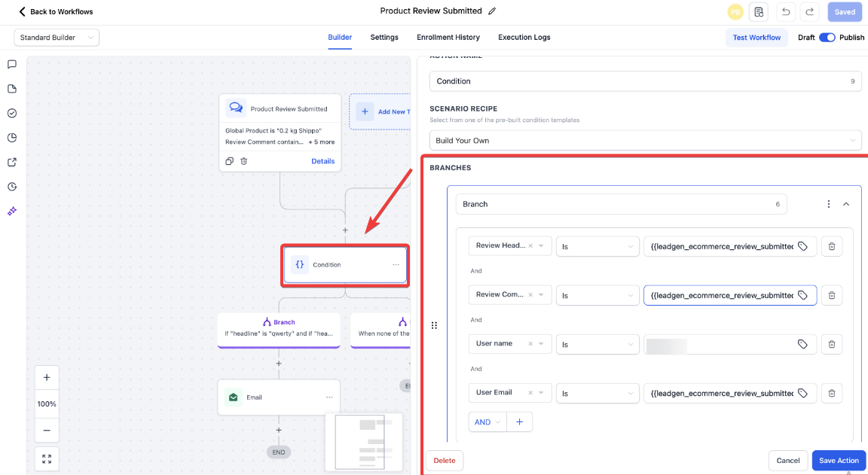Click tag icon in User name value field
Viewport: 868px width, 475px height.
click(802, 344)
